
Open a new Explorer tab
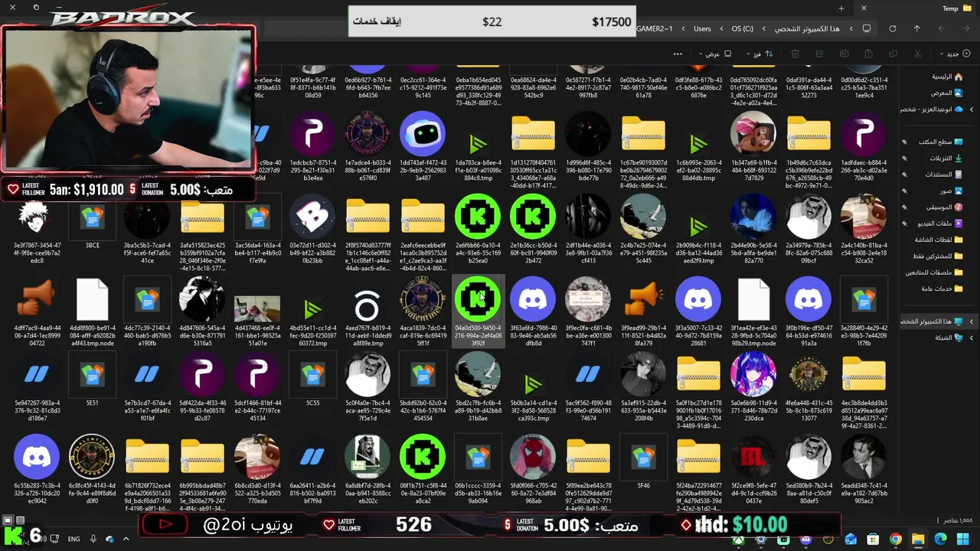pyautogui.click(x=841, y=8)
